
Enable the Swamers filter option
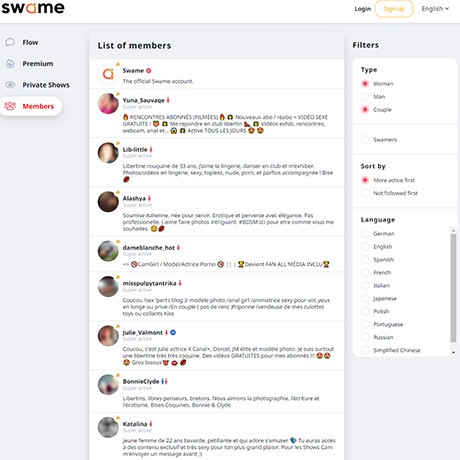[x=365, y=140]
